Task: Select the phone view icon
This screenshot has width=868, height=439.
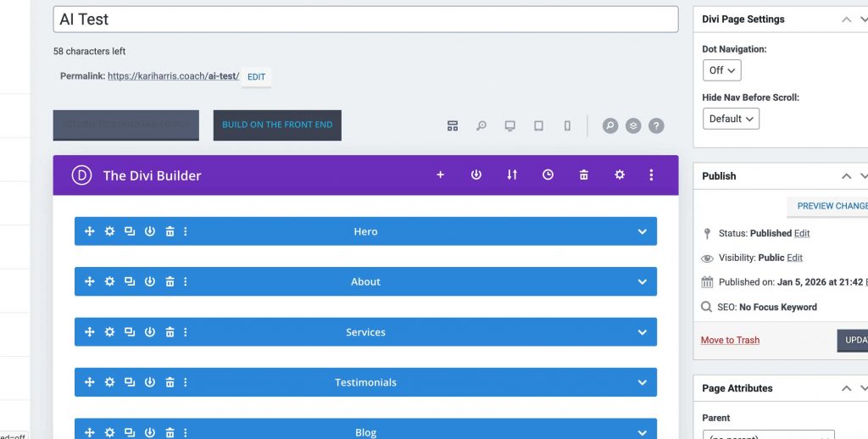Action: pyautogui.click(x=567, y=126)
